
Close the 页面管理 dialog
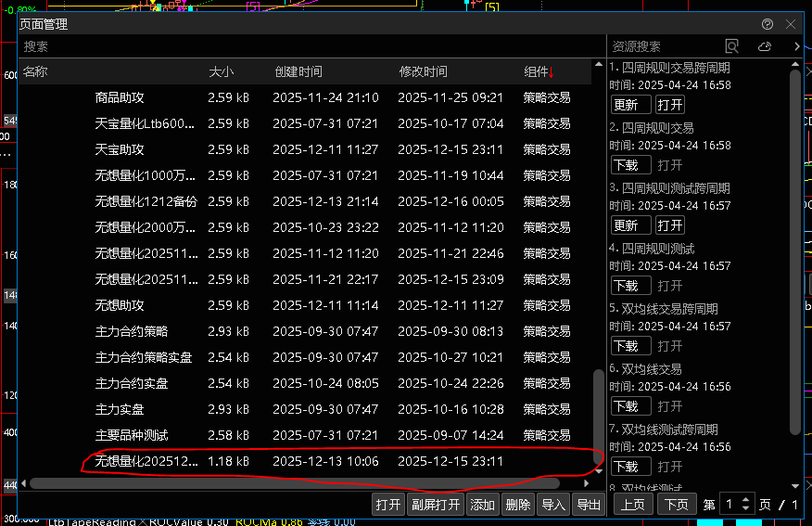click(791, 24)
